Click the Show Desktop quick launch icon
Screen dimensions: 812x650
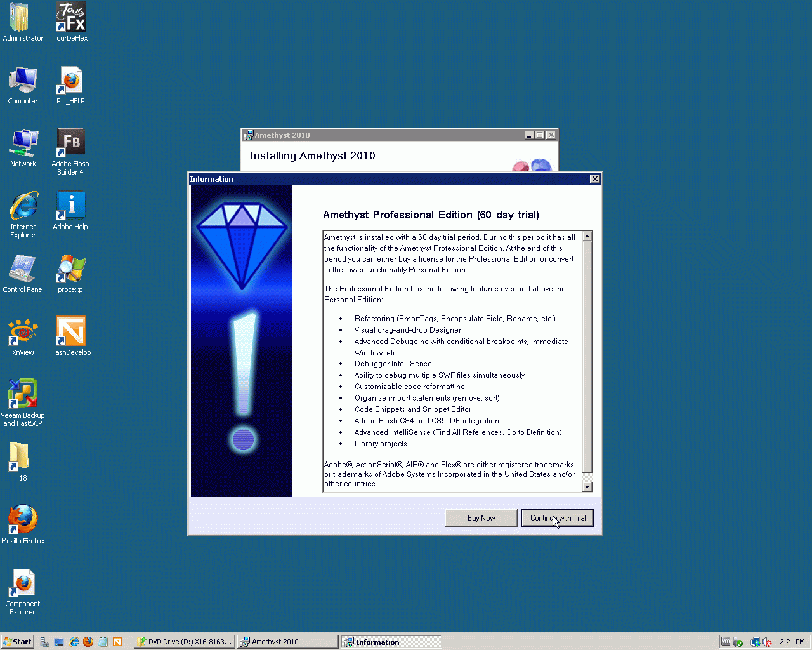coord(59,642)
